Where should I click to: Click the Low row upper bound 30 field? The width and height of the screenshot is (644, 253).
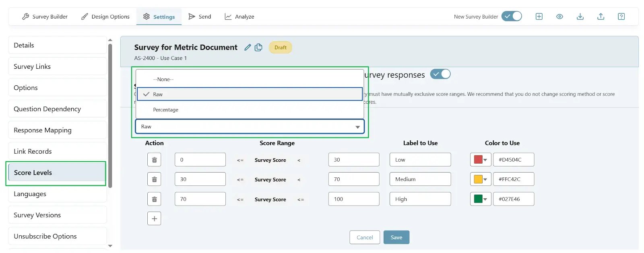pyautogui.click(x=354, y=160)
